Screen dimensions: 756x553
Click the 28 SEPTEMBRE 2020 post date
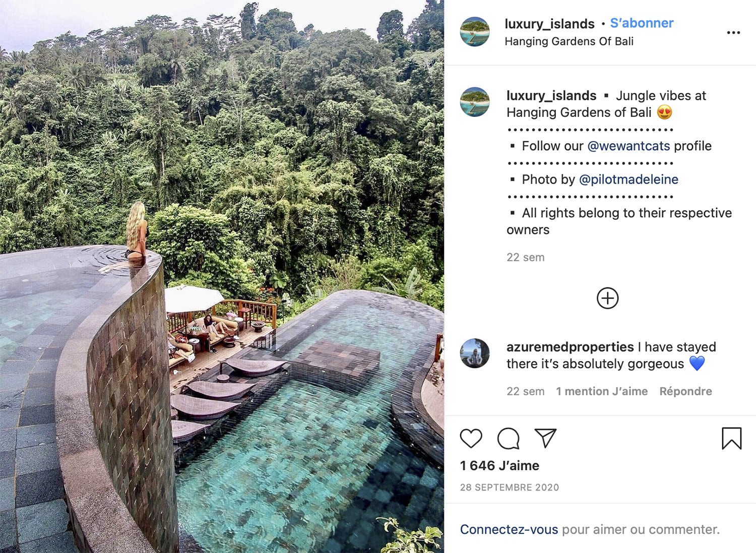click(x=510, y=487)
